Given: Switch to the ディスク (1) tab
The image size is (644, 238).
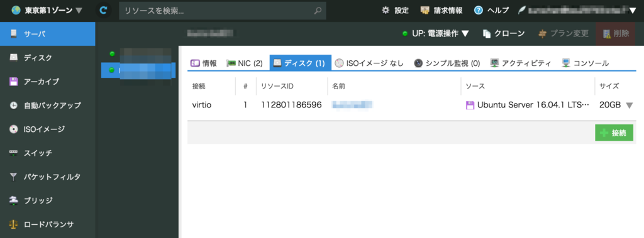Looking at the screenshot, I should click(300, 63).
